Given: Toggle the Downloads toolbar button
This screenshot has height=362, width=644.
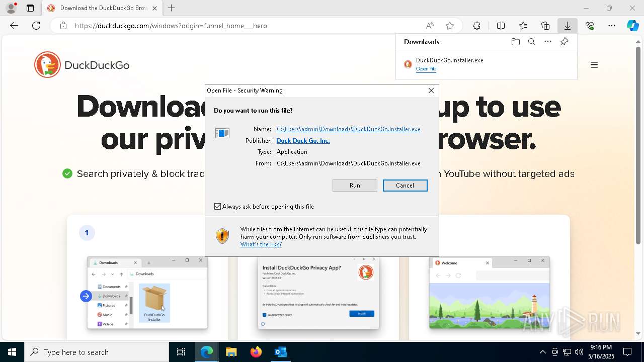Looking at the screenshot, I should [x=568, y=26].
